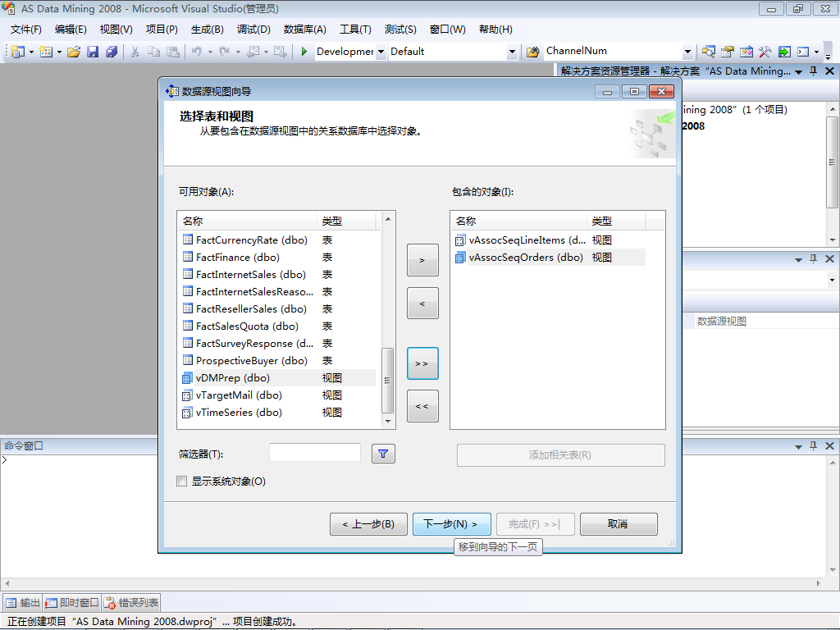Switch to the 错误列表 tab
Viewport: 840px width, 630px height.
132,603
